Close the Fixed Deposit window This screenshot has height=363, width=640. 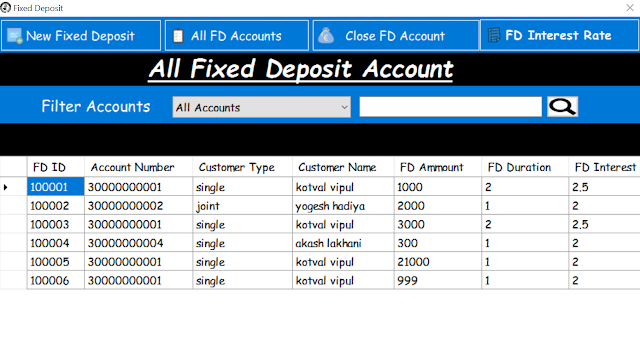[630, 7]
